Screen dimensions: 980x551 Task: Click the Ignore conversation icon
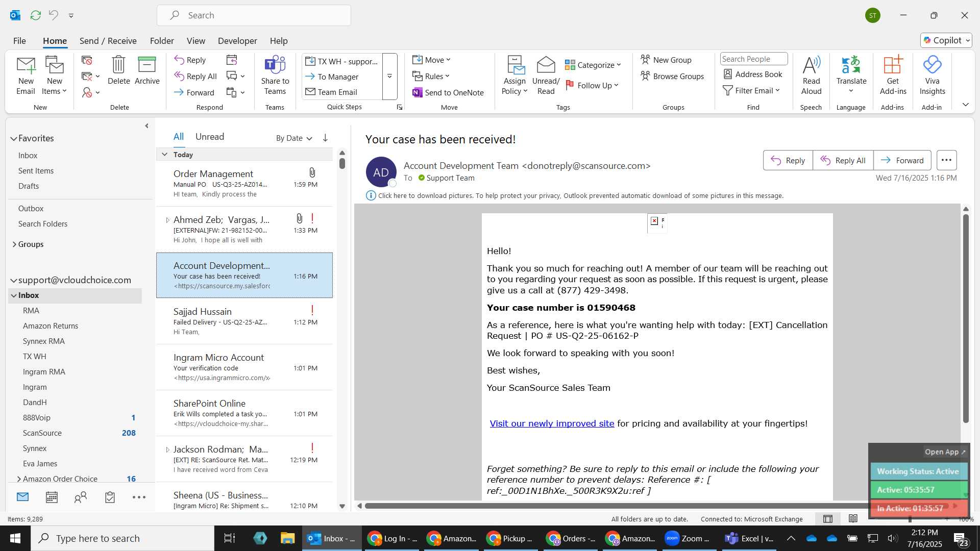pyautogui.click(x=87, y=60)
